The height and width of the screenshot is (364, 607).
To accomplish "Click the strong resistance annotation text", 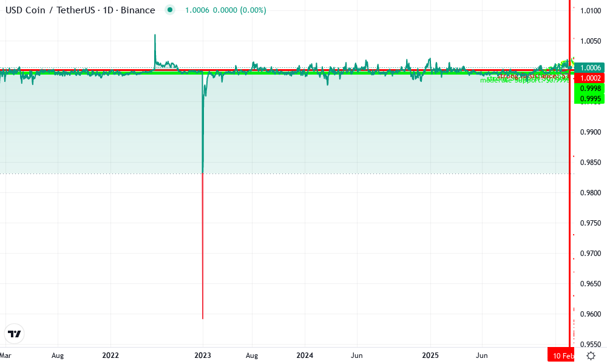I will click(x=529, y=76).
